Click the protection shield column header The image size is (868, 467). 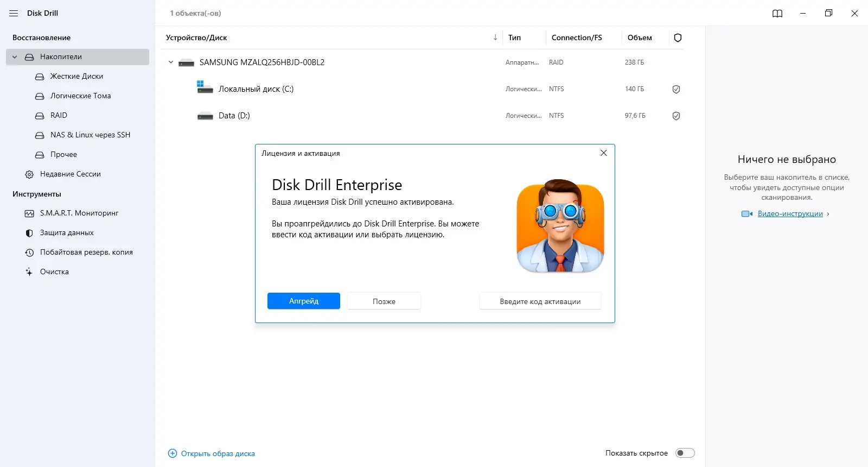tap(678, 38)
